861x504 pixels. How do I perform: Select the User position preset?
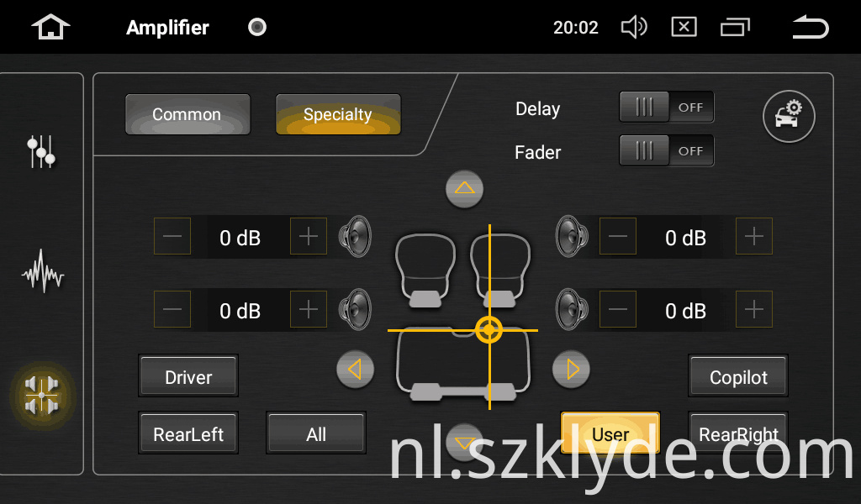pyautogui.click(x=610, y=433)
